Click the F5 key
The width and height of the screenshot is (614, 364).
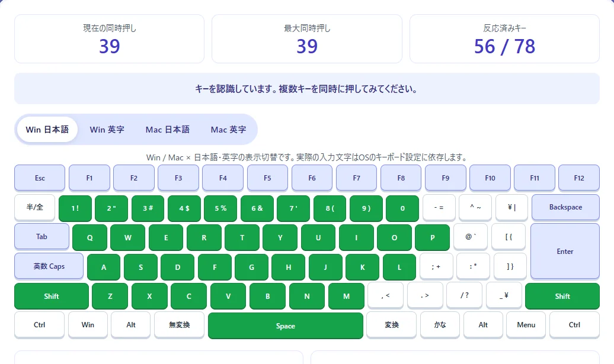[x=267, y=178]
